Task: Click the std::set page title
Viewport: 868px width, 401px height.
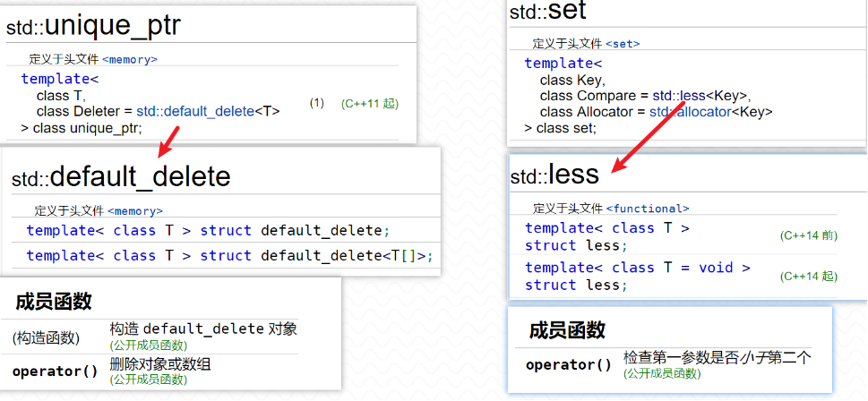Action: (547, 11)
